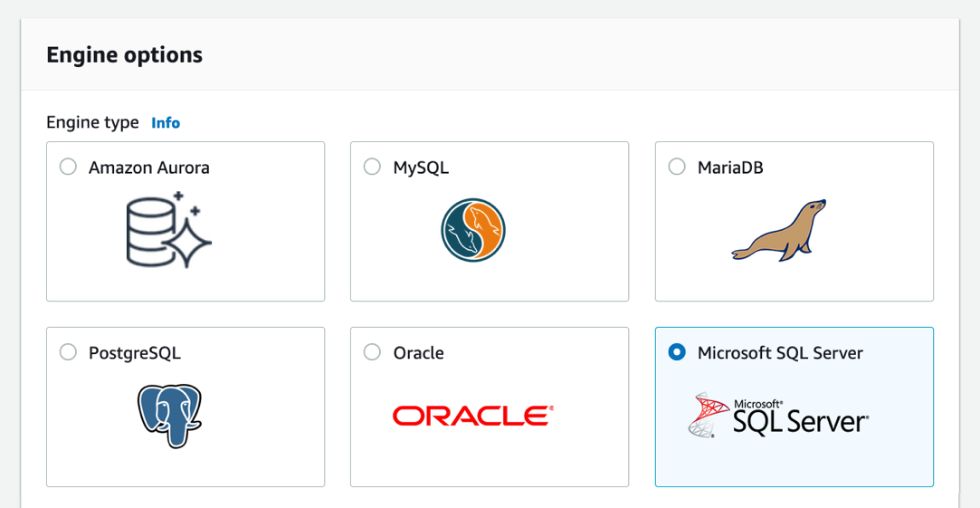Viewport: 980px width, 508px height.
Task: Click the Amazon Aurora database icon
Action: coord(169,230)
